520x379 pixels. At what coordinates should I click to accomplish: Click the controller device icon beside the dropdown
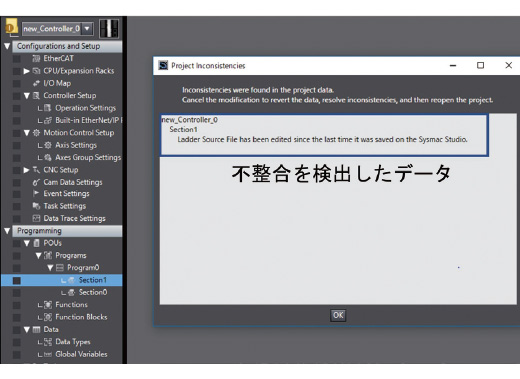point(11,27)
